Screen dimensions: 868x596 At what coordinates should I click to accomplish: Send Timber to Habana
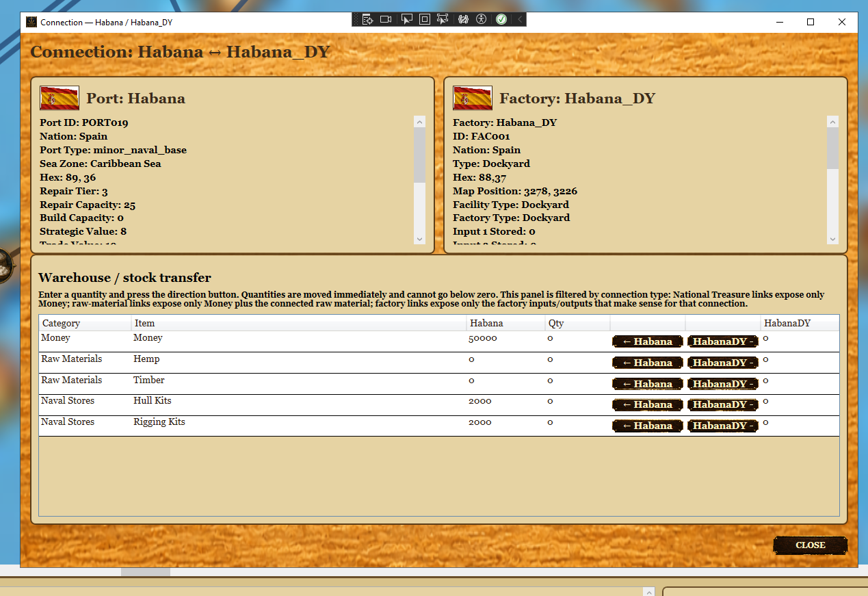[647, 384]
